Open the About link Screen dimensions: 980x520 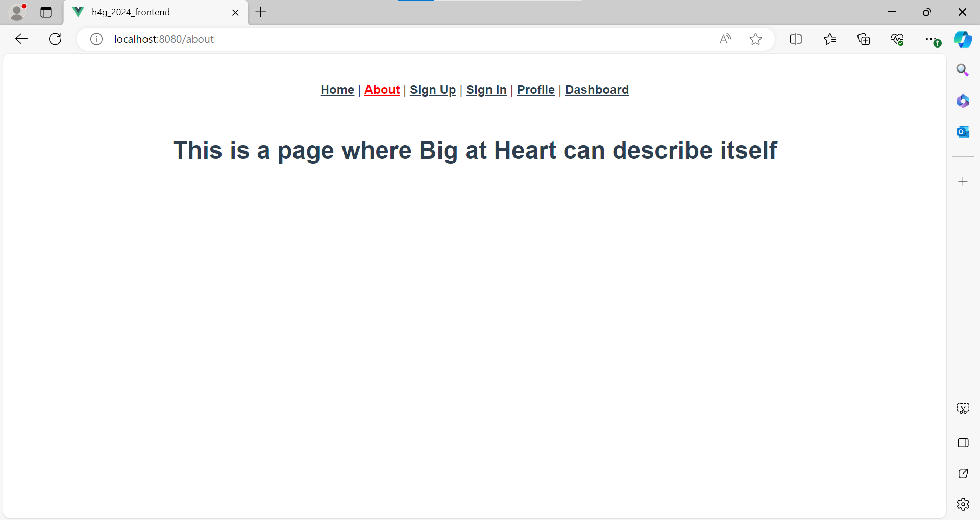click(x=382, y=90)
